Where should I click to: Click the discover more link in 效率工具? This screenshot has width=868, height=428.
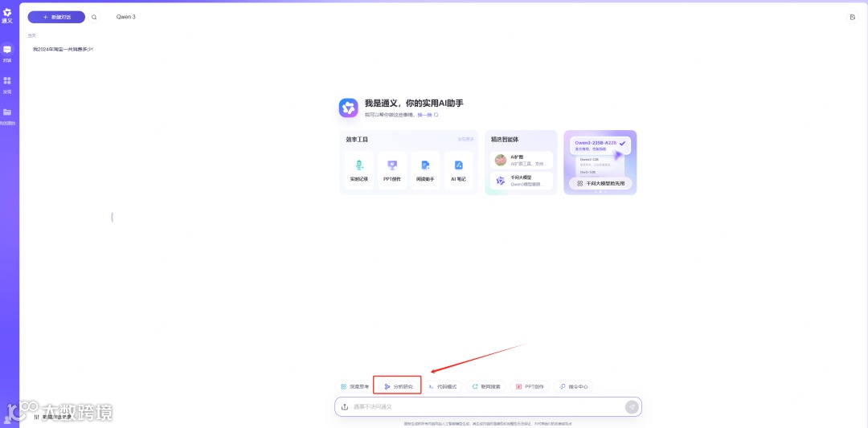(465, 140)
